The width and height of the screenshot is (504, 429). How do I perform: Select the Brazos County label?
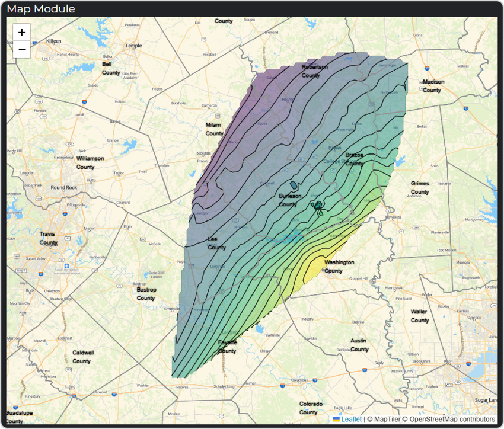(x=354, y=159)
